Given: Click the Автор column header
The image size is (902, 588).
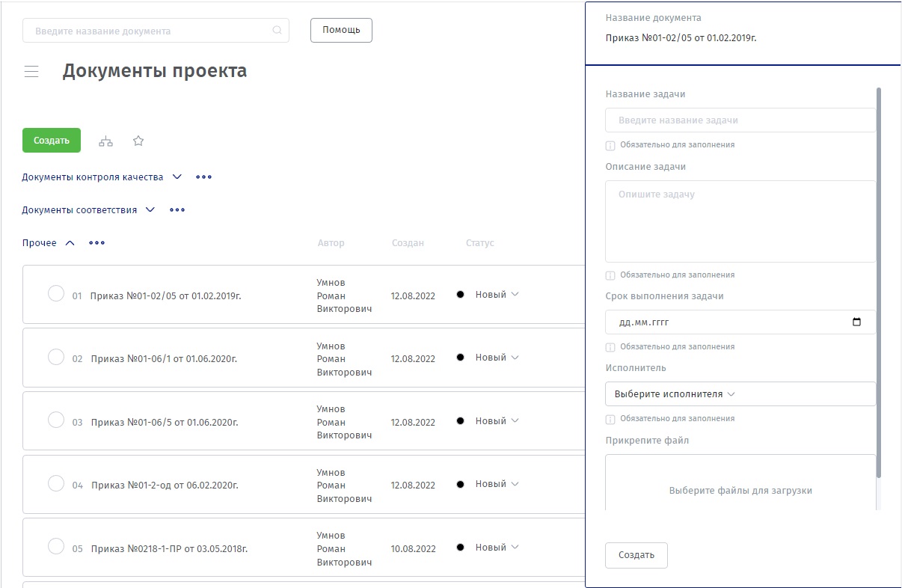Looking at the screenshot, I should [x=331, y=243].
